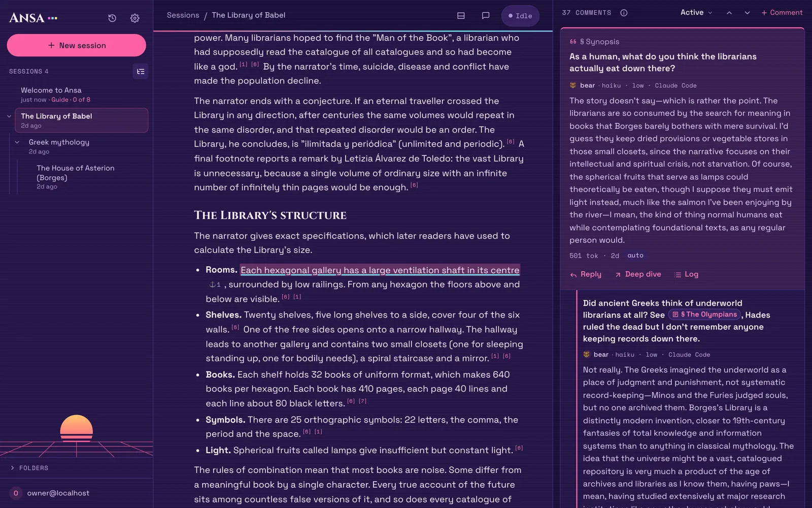Open Deep dive on comment

tap(638, 274)
